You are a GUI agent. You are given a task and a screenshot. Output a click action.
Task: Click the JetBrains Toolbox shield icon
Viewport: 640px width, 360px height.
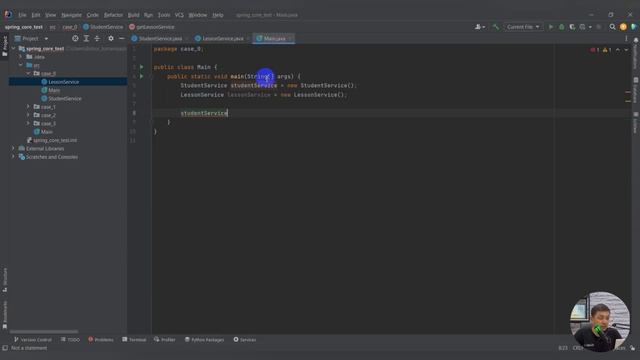tap(633, 27)
